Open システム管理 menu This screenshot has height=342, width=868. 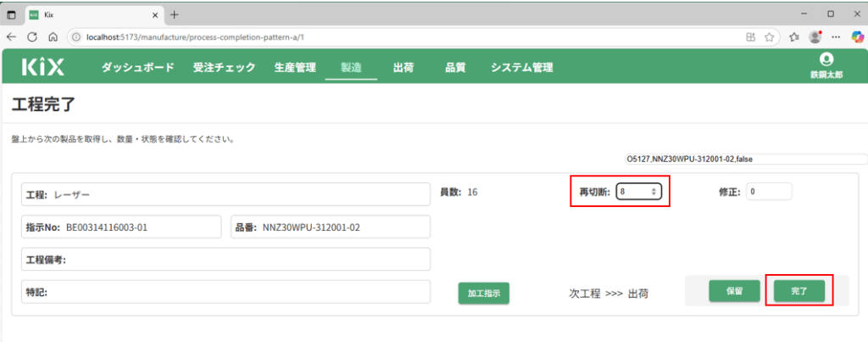[x=522, y=68]
